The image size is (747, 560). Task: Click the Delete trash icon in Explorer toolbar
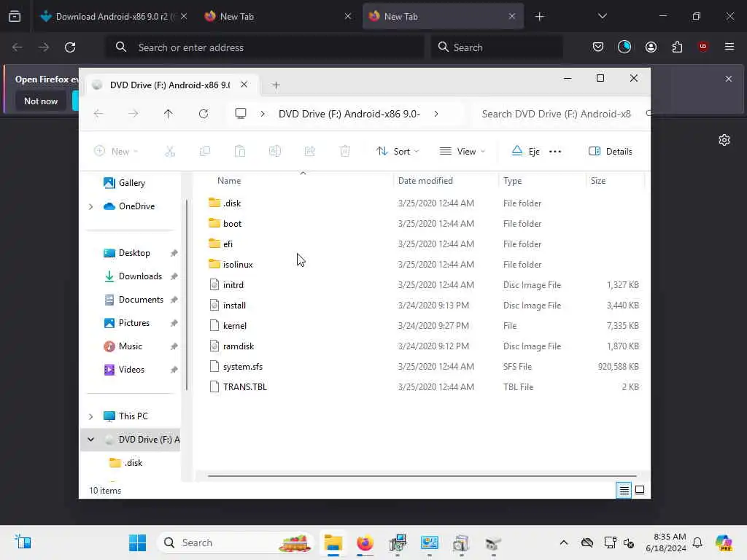coord(344,152)
